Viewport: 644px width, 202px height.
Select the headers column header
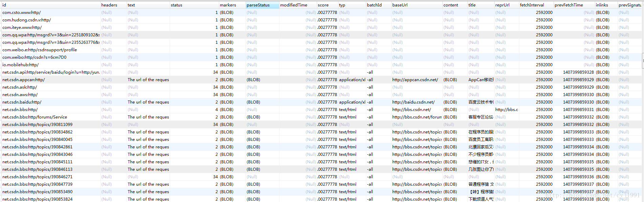point(113,5)
